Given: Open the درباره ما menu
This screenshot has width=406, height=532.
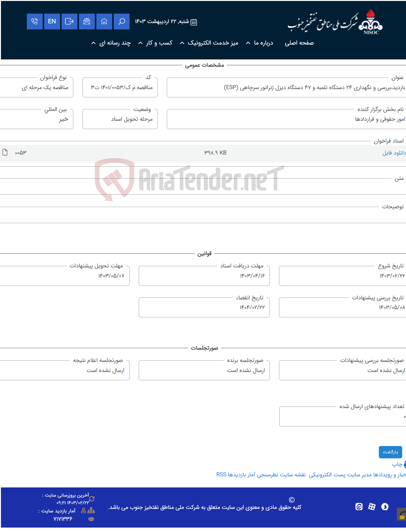Looking at the screenshot, I should (264, 43).
